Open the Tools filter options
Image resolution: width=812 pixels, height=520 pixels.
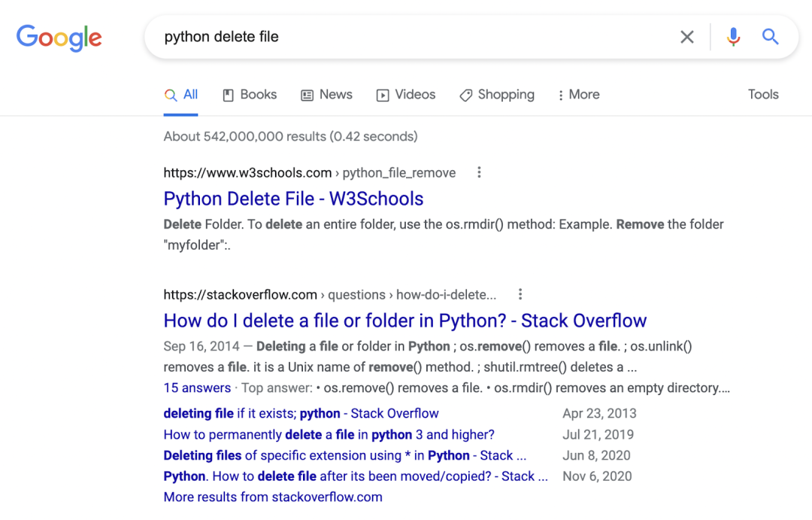click(x=763, y=94)
